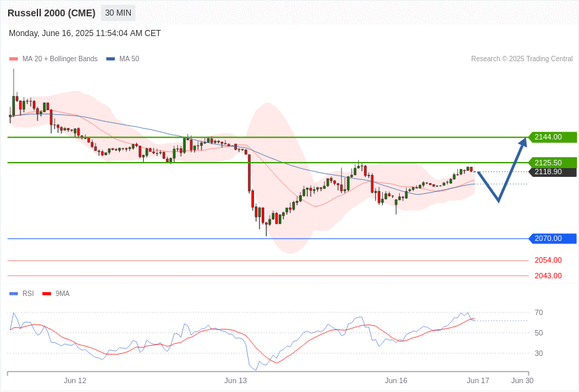Click the Jun 17 date axis label
Viewport: 579px width, 392px height.
point(478,380)
